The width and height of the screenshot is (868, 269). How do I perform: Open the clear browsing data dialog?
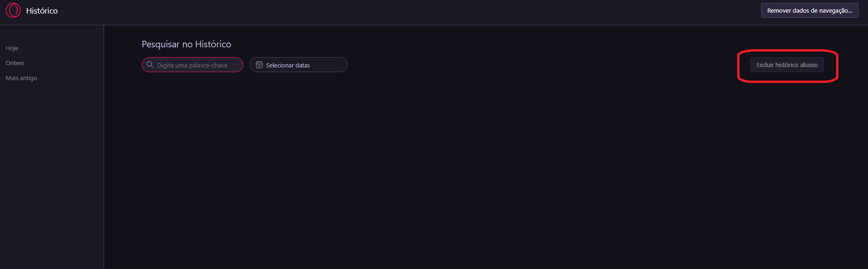[x=809, y=10]
